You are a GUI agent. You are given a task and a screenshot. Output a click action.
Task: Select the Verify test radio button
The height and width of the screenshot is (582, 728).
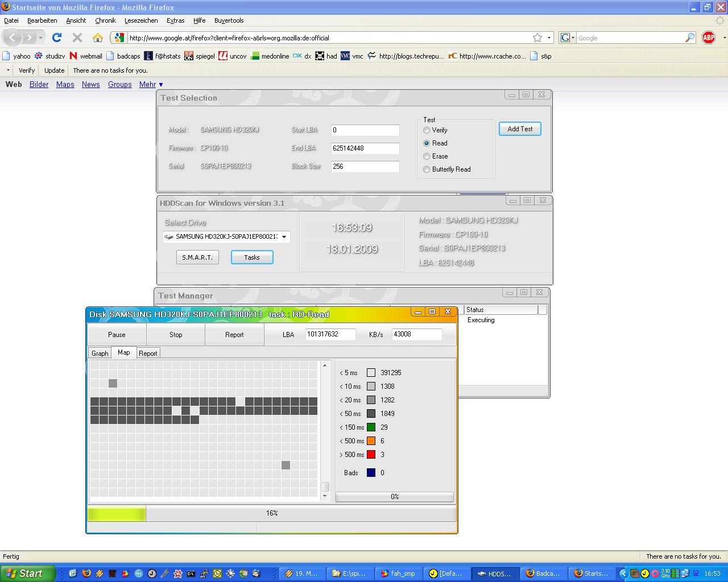coord(427,130)
